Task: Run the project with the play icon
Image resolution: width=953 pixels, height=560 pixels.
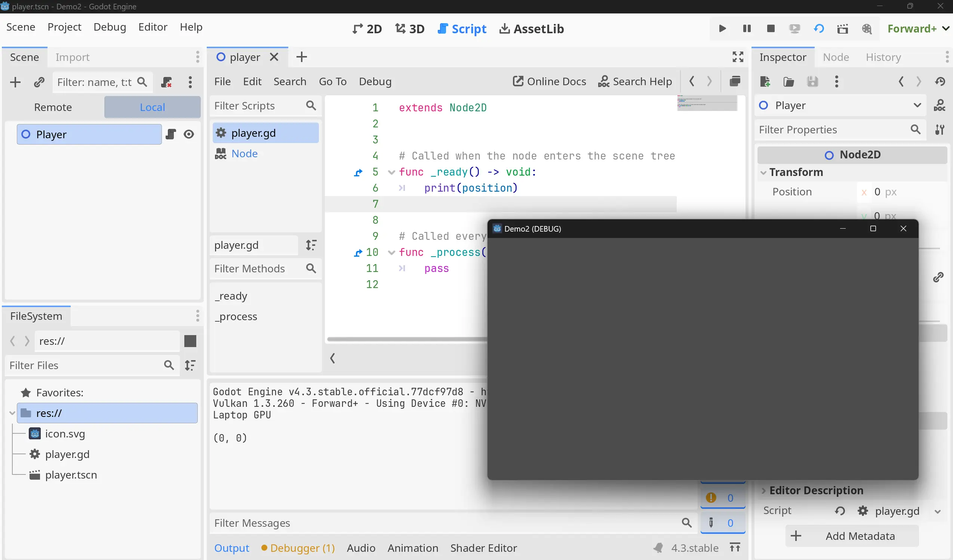Action: click(722, 29)
